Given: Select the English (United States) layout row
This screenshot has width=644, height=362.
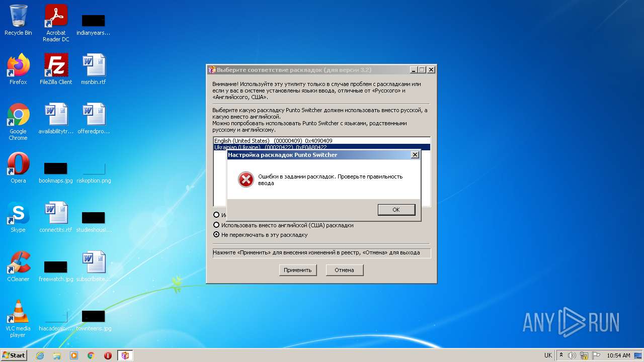Looking at the screenshot, I should click(321, 141).
